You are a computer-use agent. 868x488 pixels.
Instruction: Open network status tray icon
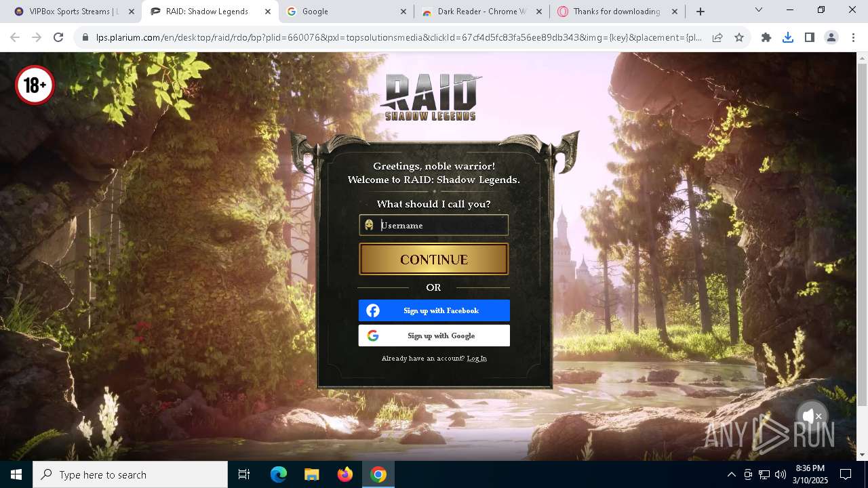(764, 474)
